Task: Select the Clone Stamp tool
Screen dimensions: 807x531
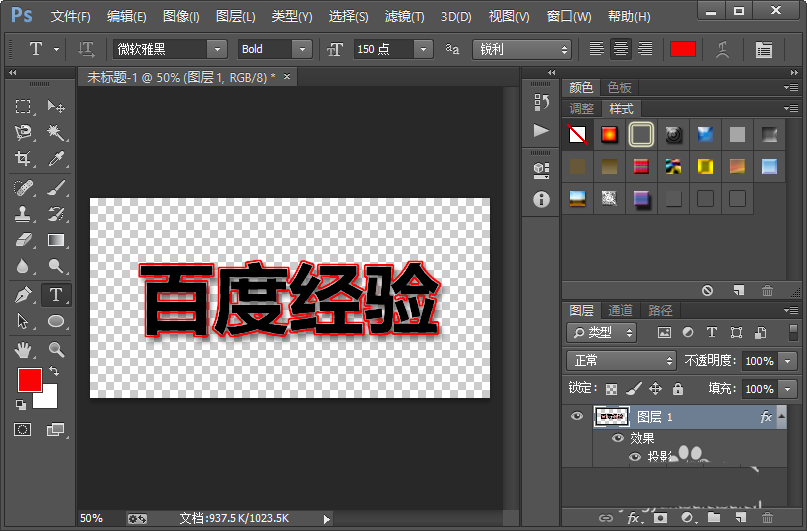Action: [x=23, y=214]
